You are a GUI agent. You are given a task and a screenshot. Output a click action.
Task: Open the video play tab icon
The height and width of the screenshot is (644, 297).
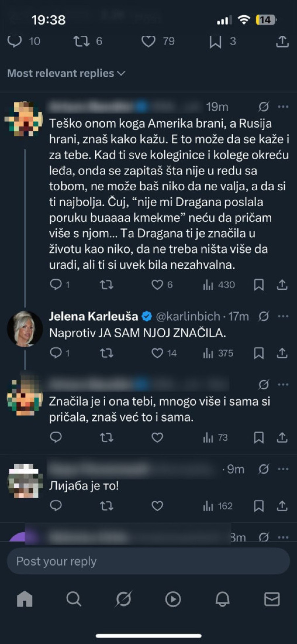pos(173,599)
